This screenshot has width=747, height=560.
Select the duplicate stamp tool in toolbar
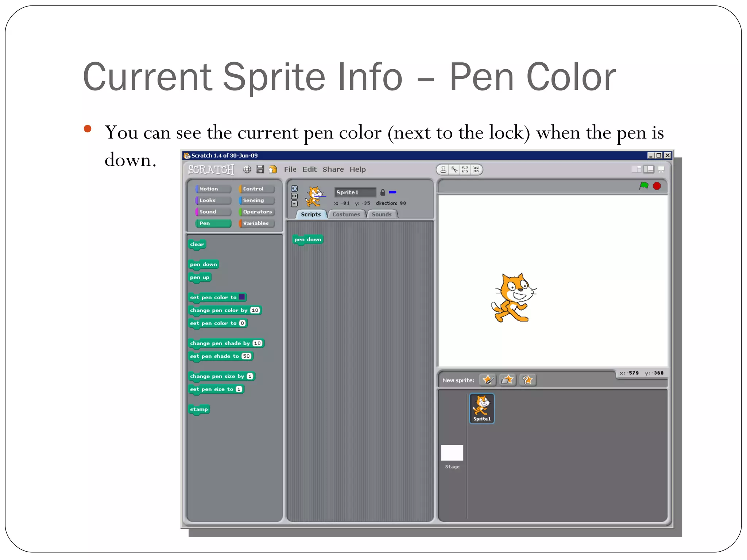(443, 170)
